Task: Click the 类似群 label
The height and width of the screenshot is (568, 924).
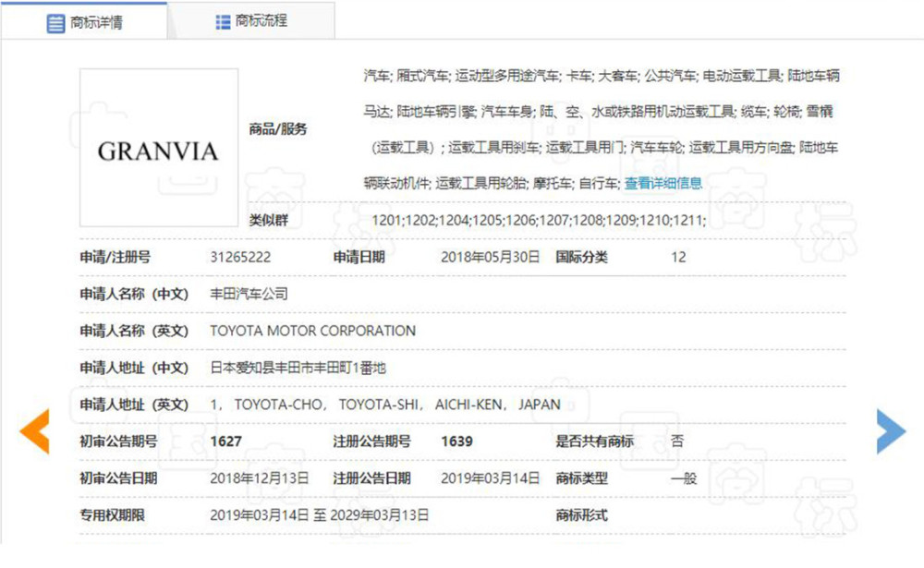Action: (x=268, y=221)
